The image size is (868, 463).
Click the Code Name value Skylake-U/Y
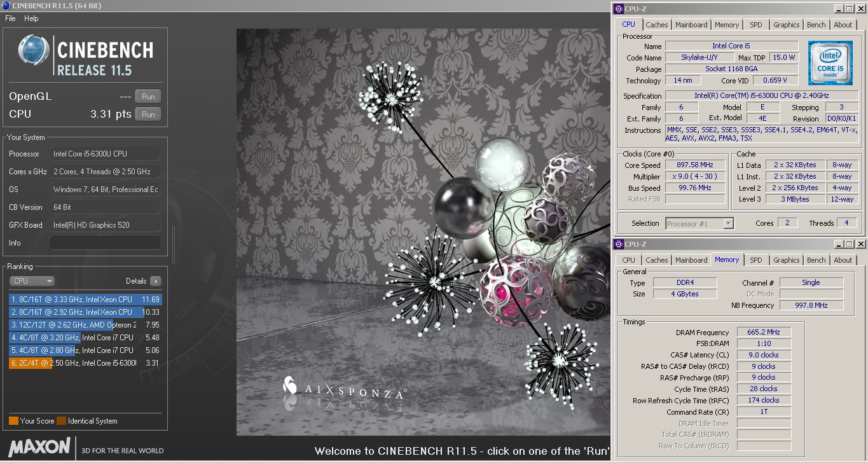(x=699, y=58)
